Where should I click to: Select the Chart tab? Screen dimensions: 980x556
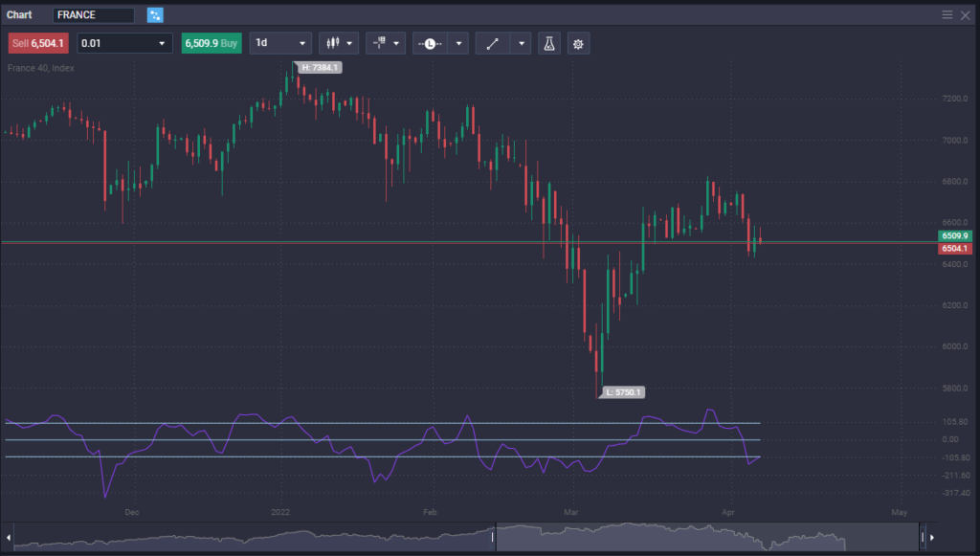pyautogui.click(x=19, y=14)
